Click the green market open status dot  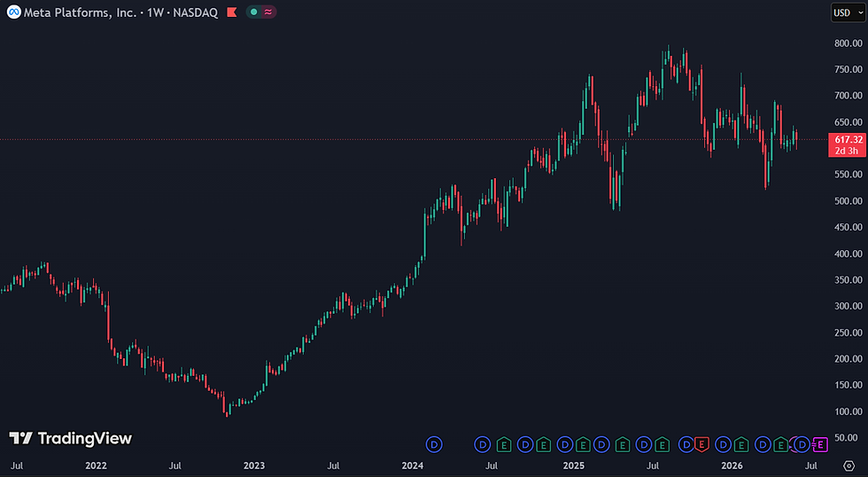(253, 12)
